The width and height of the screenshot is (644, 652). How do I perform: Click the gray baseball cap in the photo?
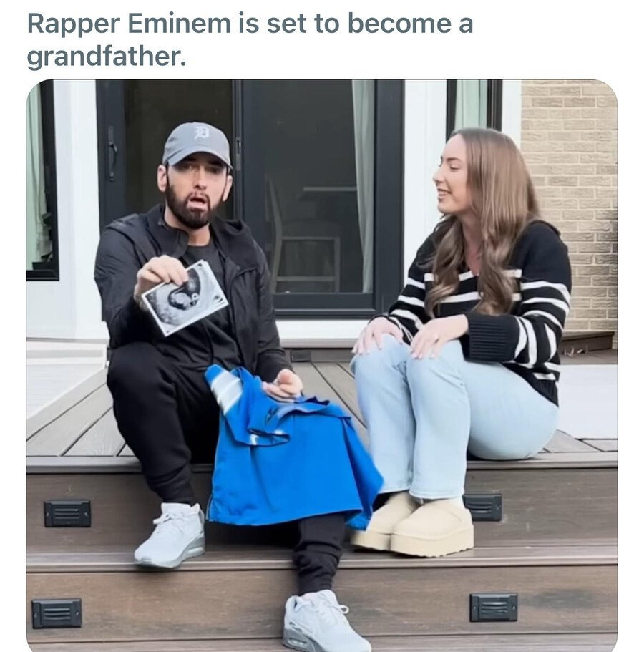196,142
